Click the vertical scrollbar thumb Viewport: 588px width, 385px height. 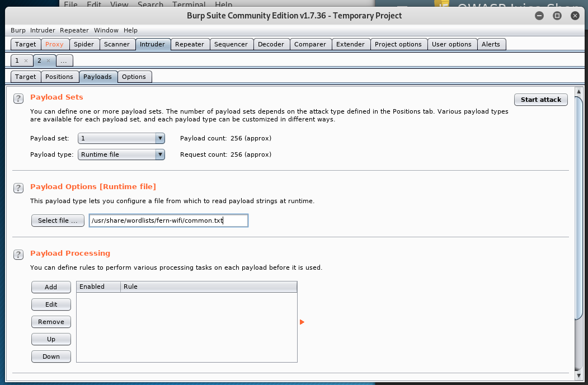coord(578,208)
